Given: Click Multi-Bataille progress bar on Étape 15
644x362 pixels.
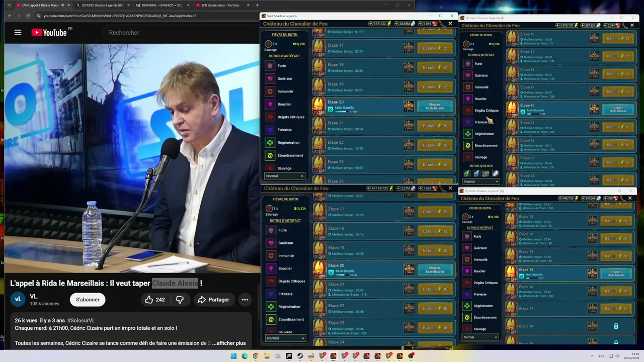Looking at the screenshot, I should pos(532,278).
